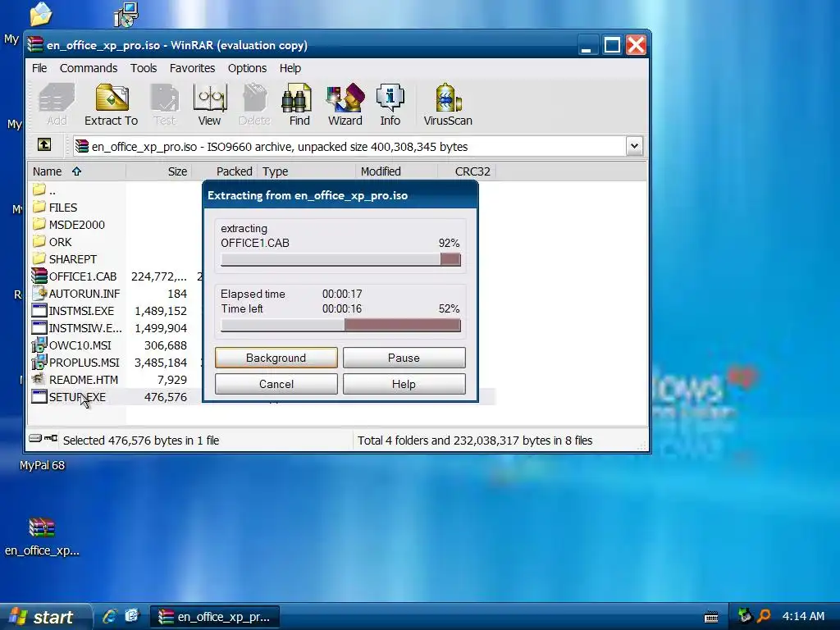Open the Tools menu
840x630 pixels.
pos(144,68)
